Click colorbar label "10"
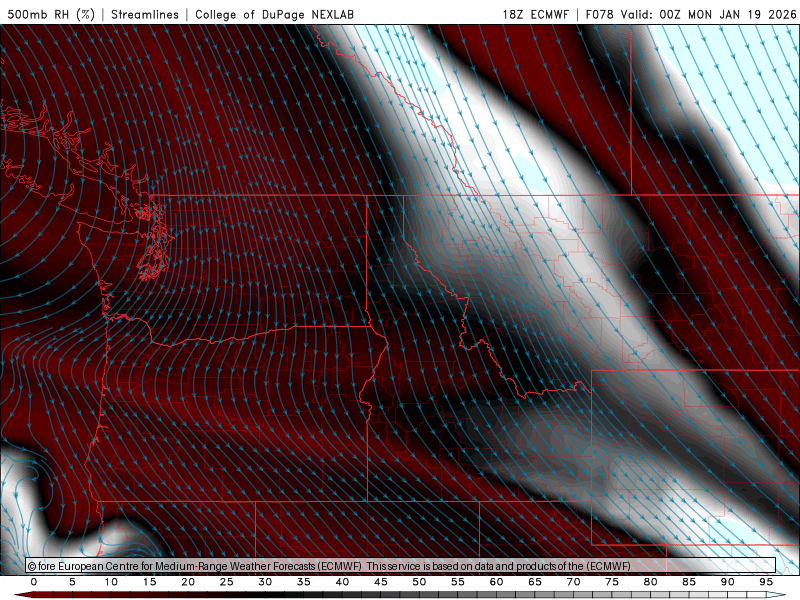This screenshot has height=600, width=800. coord(111,582)
